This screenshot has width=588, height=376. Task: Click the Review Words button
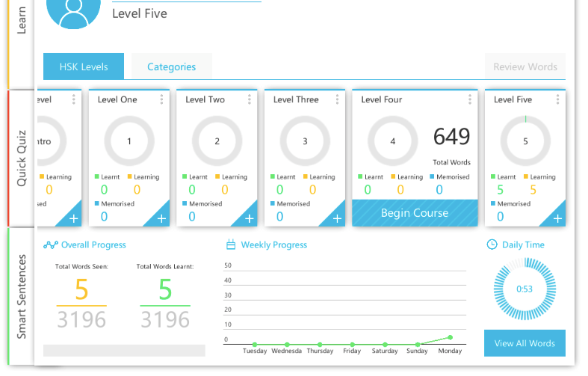[524, 67]
